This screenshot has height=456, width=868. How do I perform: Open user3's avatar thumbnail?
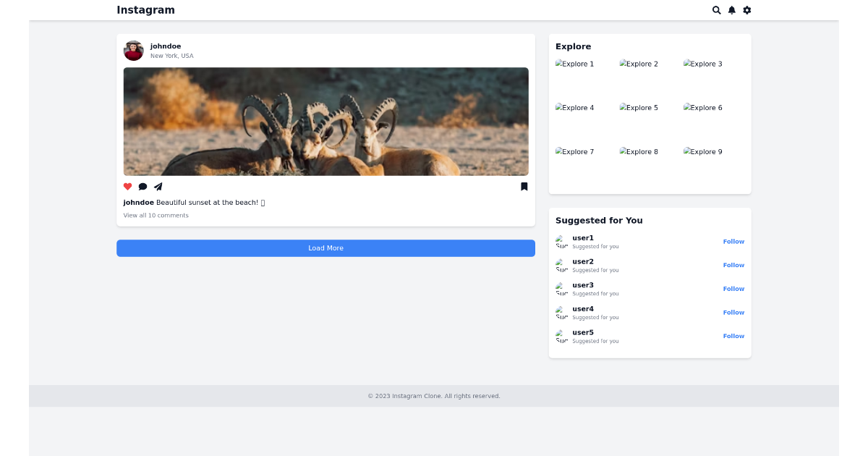(561, 289)
